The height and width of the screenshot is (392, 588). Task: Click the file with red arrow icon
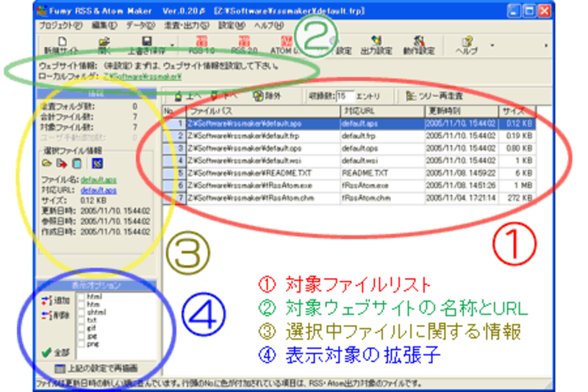tap(62, 163)
